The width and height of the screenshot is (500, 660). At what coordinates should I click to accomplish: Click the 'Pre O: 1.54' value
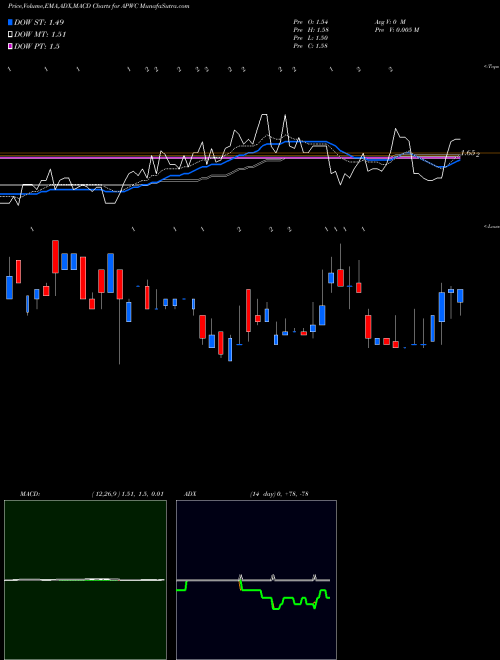click(311, 21)
